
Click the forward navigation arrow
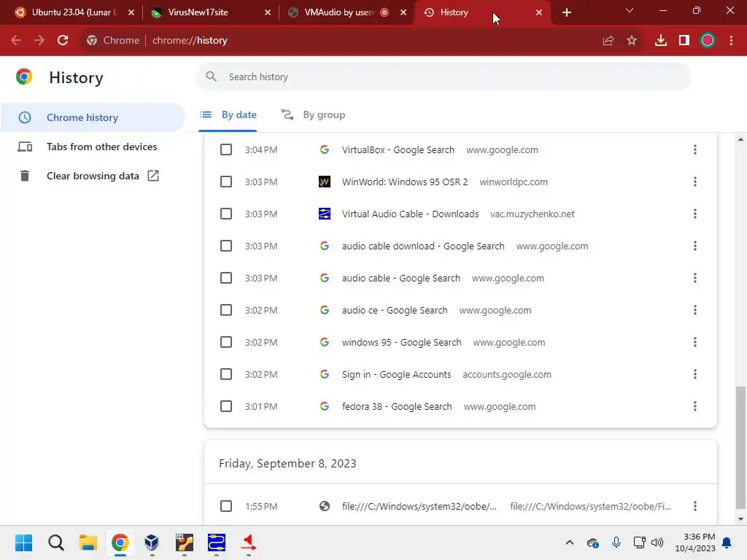click(39, 41)
